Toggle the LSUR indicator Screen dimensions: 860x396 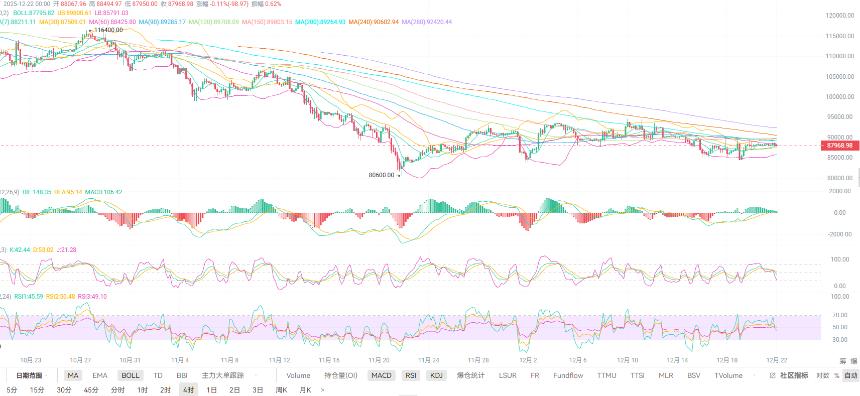pyautogui.click(x=507, y=376)
